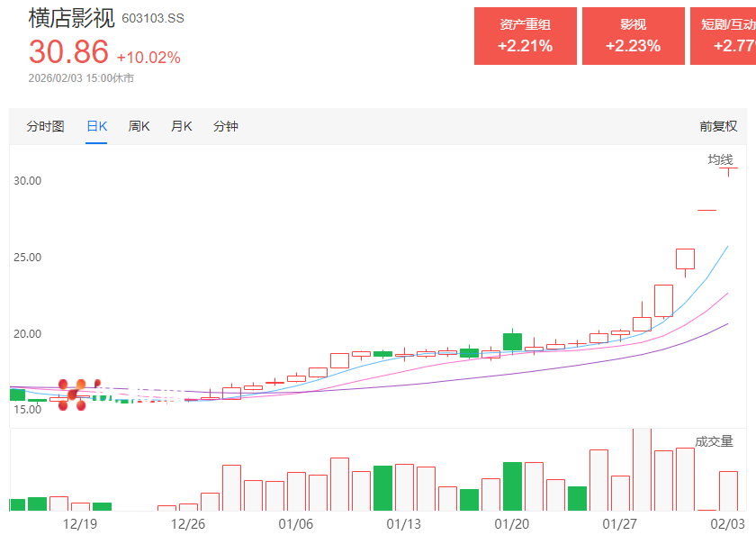Open the 资产重组 sector tag

[525, 36]
